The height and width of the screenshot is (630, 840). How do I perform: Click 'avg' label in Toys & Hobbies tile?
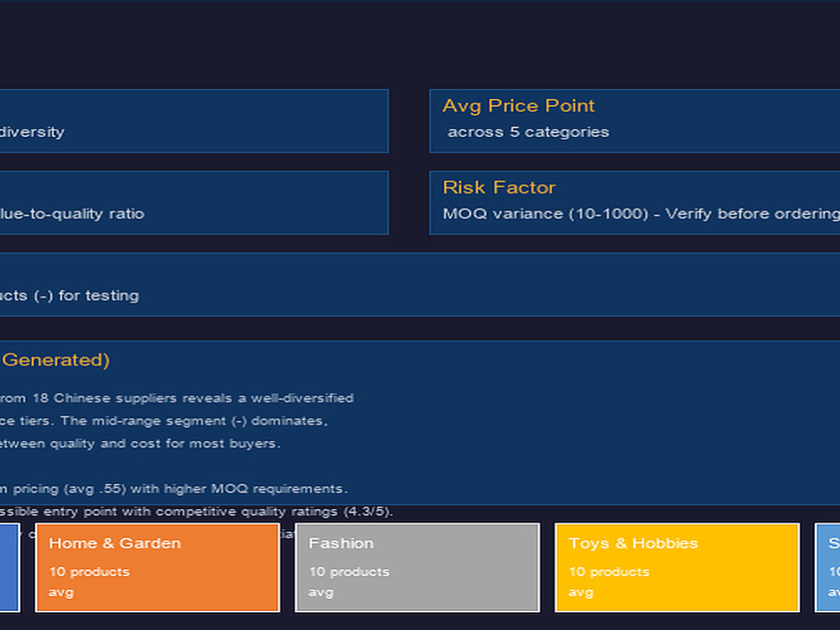[x=580, y=592]
